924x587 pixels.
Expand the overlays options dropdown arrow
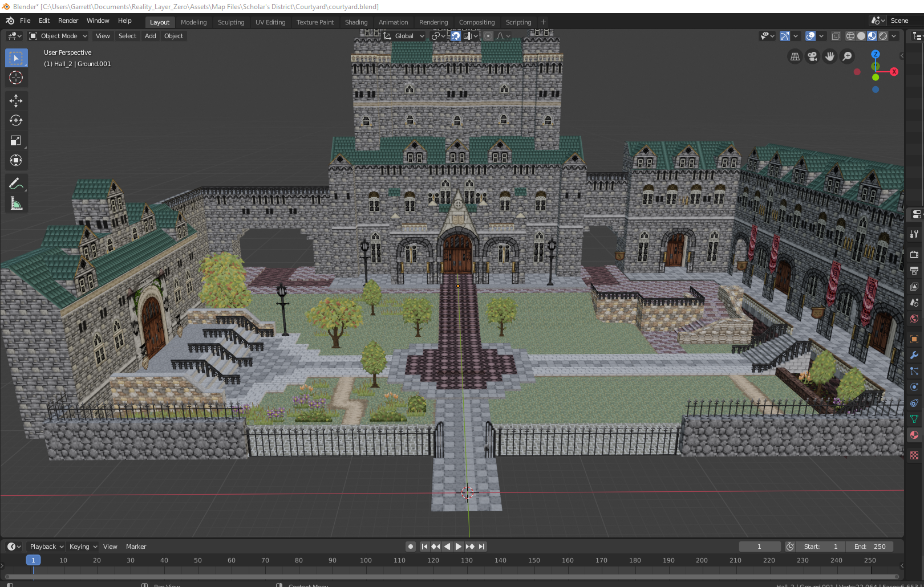(821, 36)
